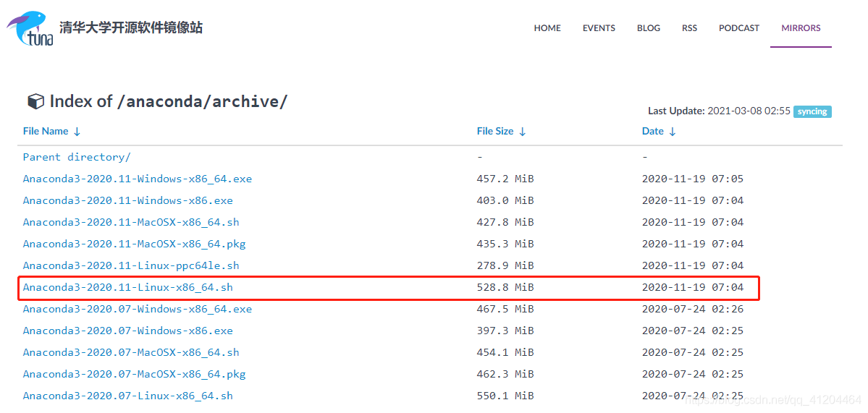Download Anaconda3-2020.11-Windows-x86_64.exe
The width and height of the screenshot is (868, 413).
(x=138, y=179)
